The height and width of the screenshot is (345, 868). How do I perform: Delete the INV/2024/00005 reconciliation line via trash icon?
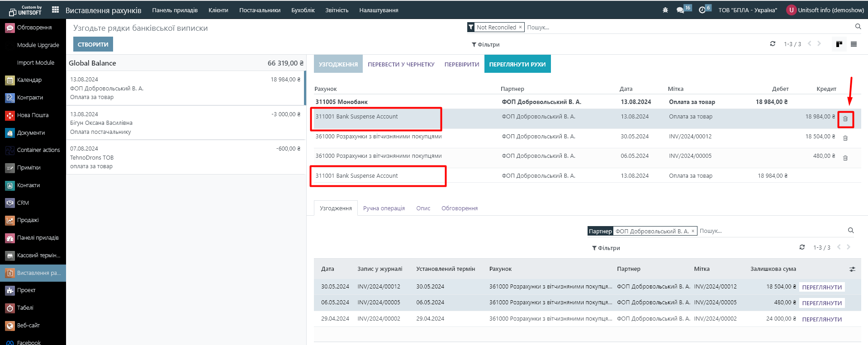point(845,158)
